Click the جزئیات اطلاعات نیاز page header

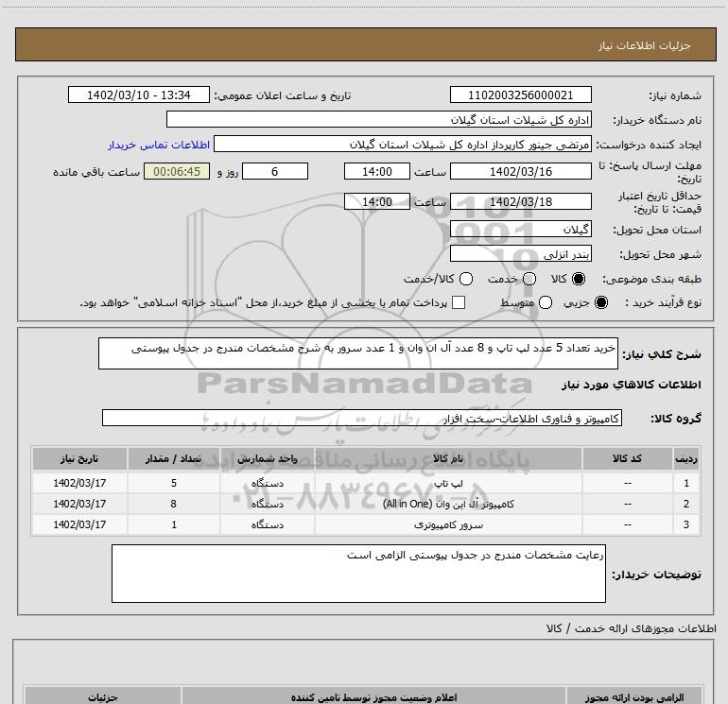coord(644,45)
